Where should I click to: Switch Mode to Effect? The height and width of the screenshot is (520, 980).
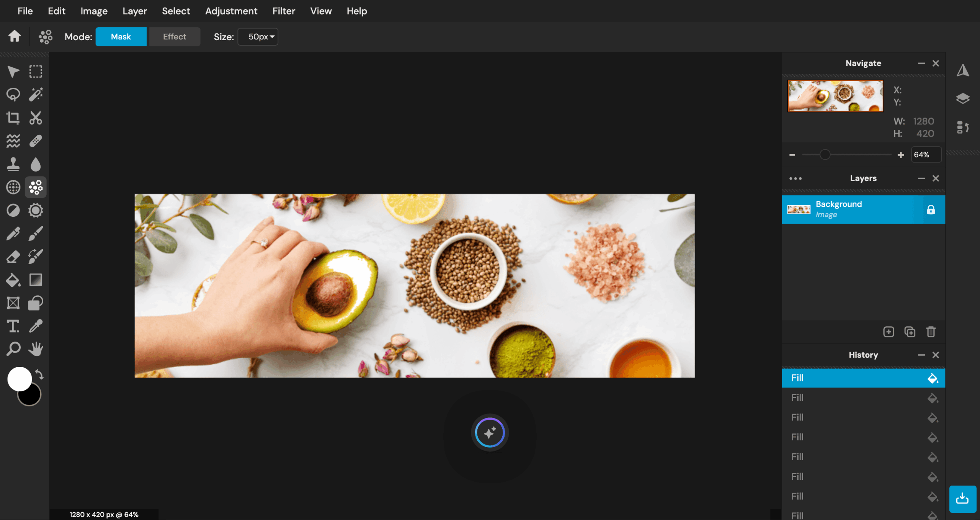point(175,37)
